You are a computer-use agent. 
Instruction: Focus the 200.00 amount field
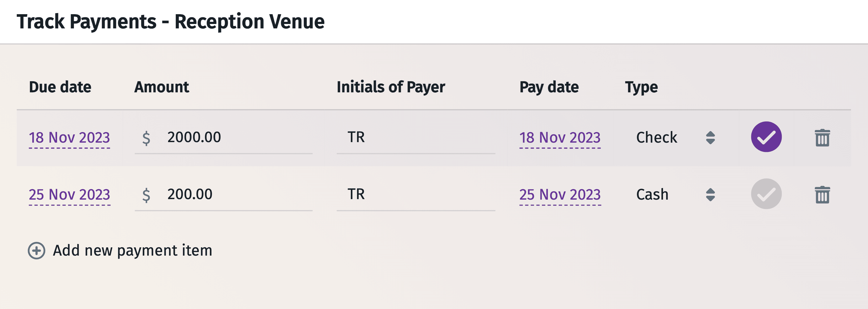click(x=236, y=194)
